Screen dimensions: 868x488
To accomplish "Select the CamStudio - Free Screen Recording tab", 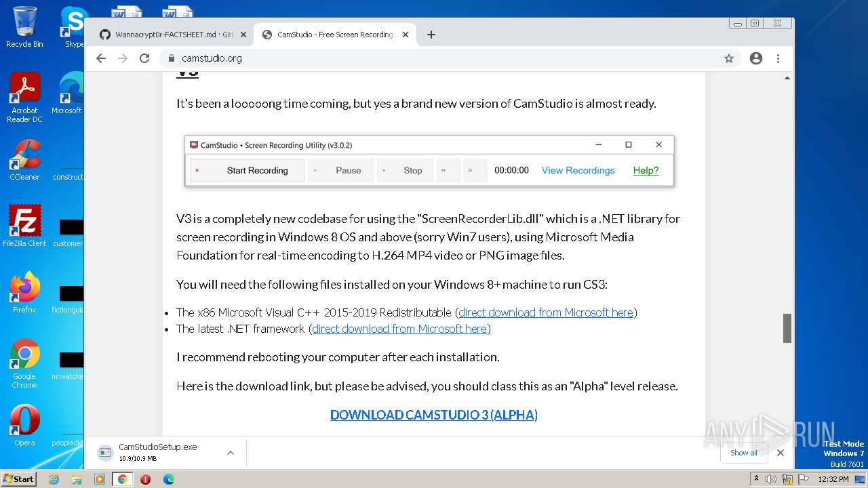I will click(335, 35).
